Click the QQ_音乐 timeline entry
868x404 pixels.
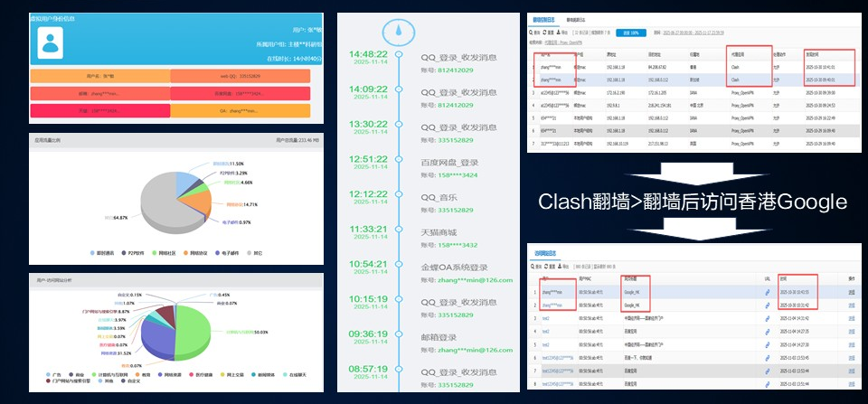click(439, 198)
